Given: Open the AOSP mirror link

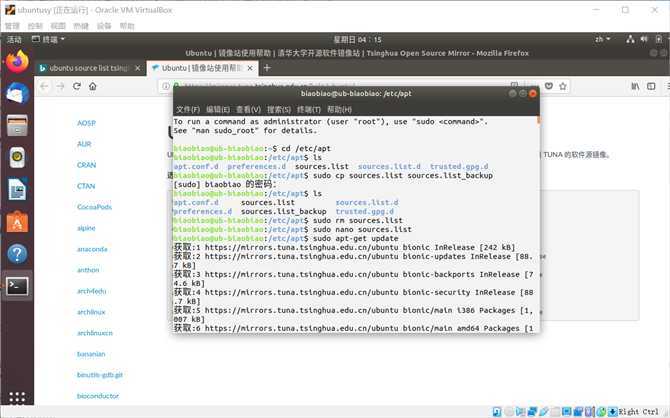Looking at the screenshot, I should coord(86,123).
